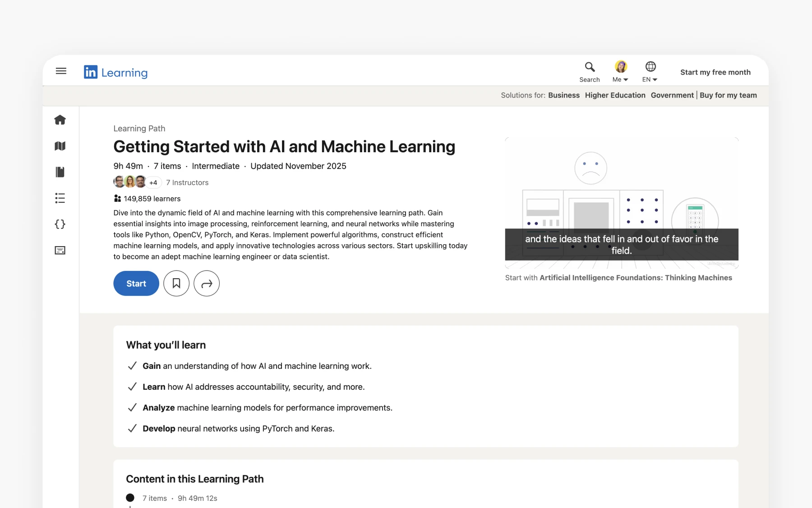Click the Intermediate level text
Viewport: 812px width, 508px height.
tap(216, 166)
